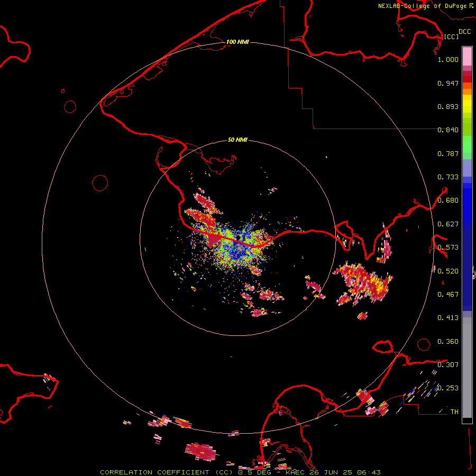Viewport: 476px width, 476px height.
Task: Pick the light pink top color bar segment
Action: click(467, 56)
